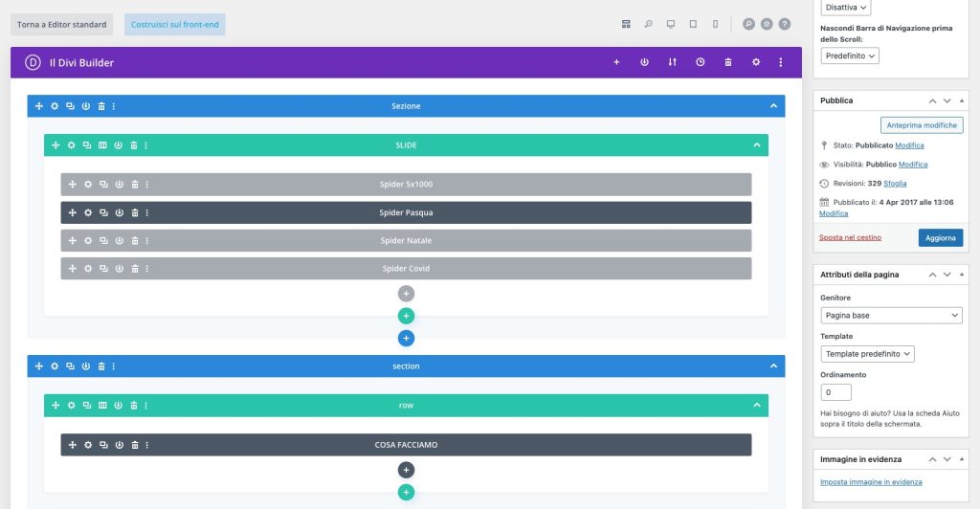Delete the Spider Natale module
Viewport: 980px width, 509px height.
tap(134, 240)
